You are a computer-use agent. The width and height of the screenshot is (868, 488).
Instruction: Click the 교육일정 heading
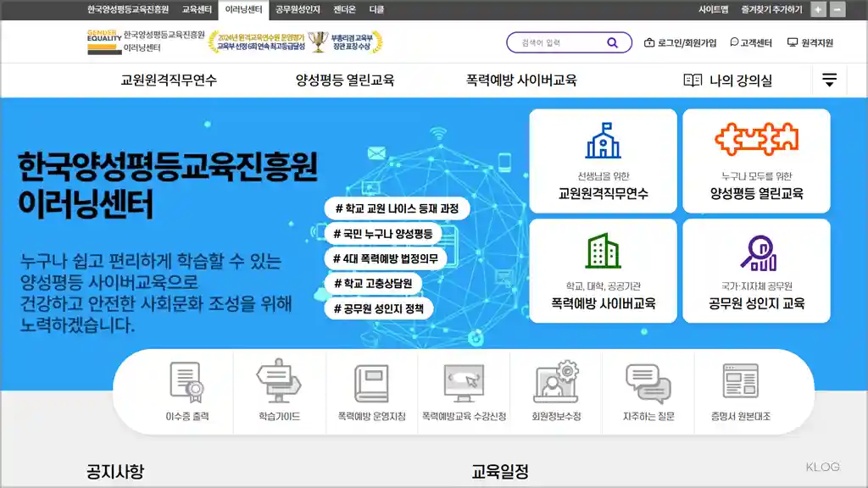click(x=500, y=471)
